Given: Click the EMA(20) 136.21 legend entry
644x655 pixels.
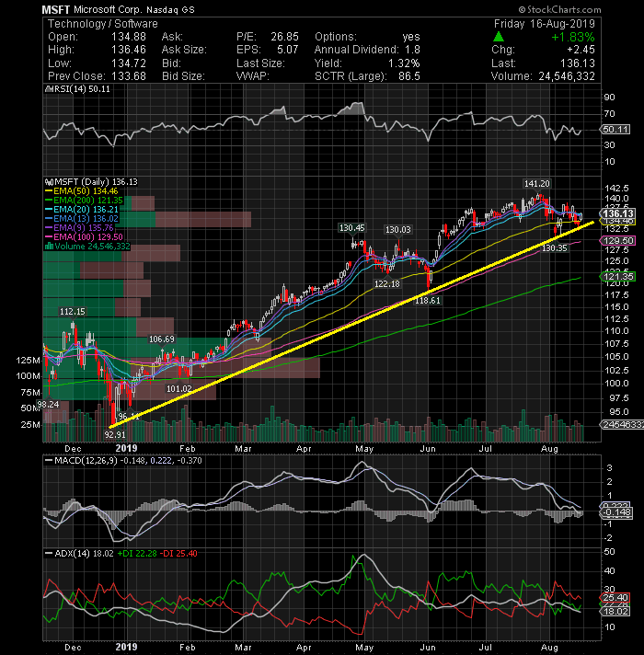Looking at the screenshot, I should pos(82,209).
